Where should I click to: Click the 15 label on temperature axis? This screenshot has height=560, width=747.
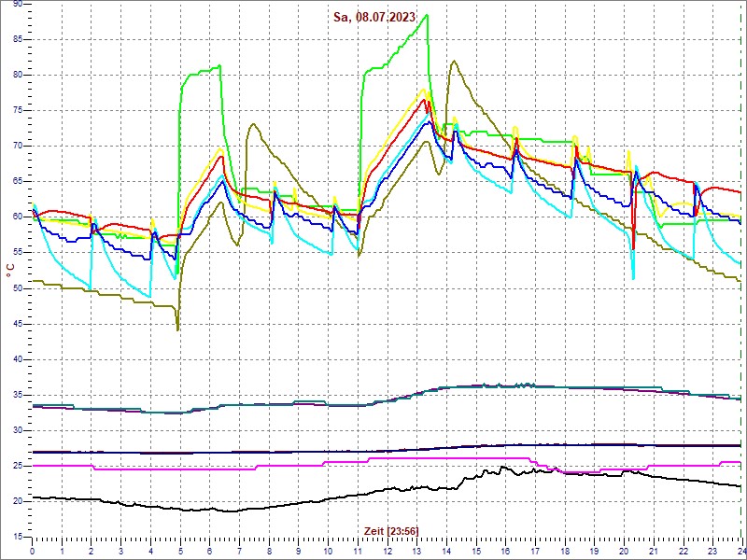[x=19, y=536]
